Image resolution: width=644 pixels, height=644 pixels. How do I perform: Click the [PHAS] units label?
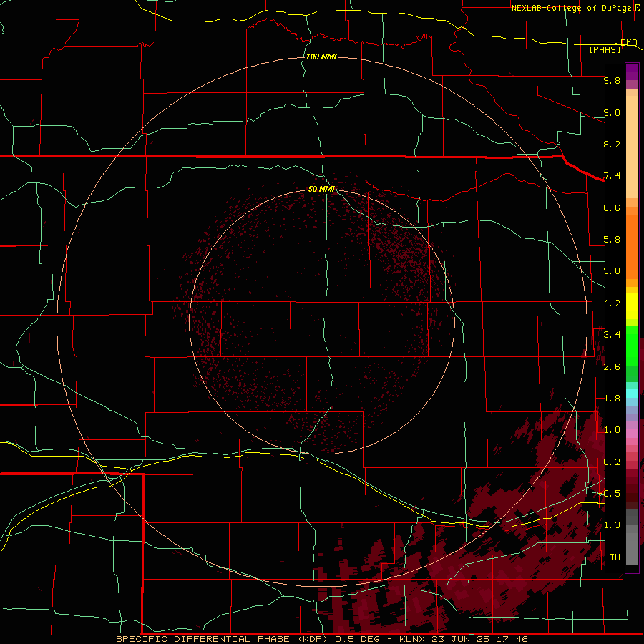[605, 49]
